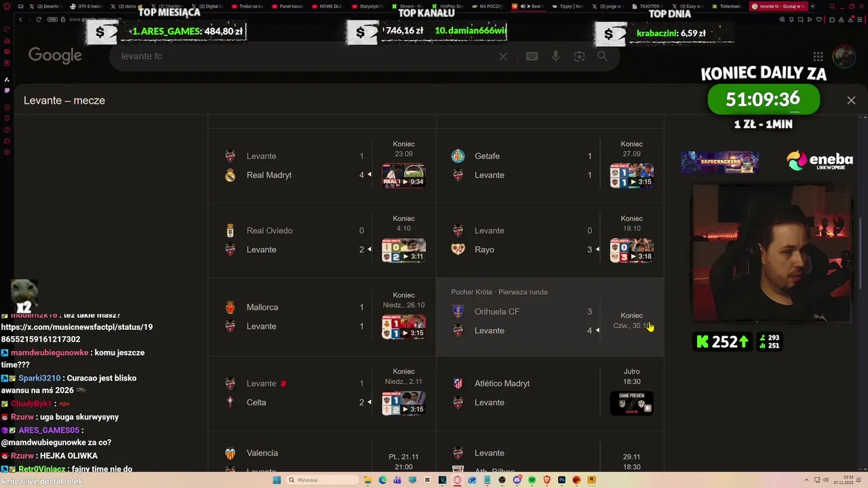Play Mallorca vs Levante highlights video

click(x=403, y=327)
